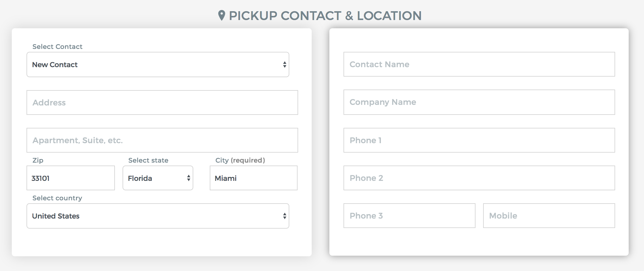Click the Mobile number field

(549, 216)
